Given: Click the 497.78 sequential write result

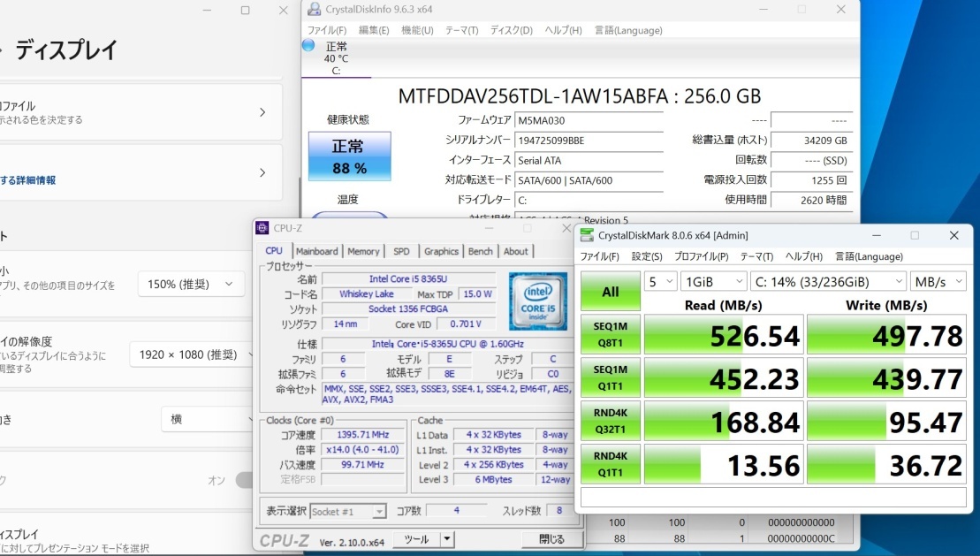Looking at the screenshot, I should [x=886, y=335].
